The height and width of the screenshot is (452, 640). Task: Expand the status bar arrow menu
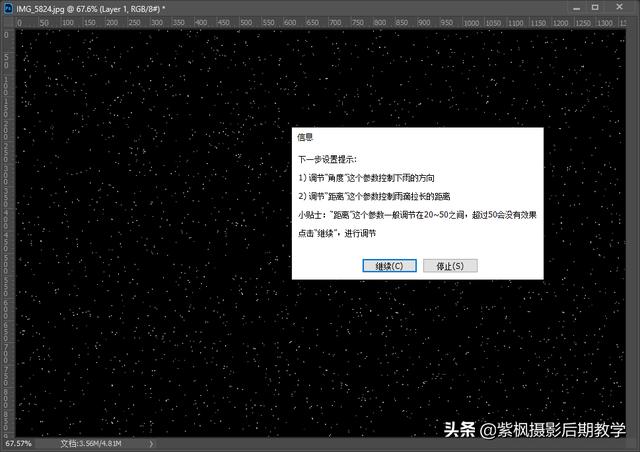coord(153,442)
